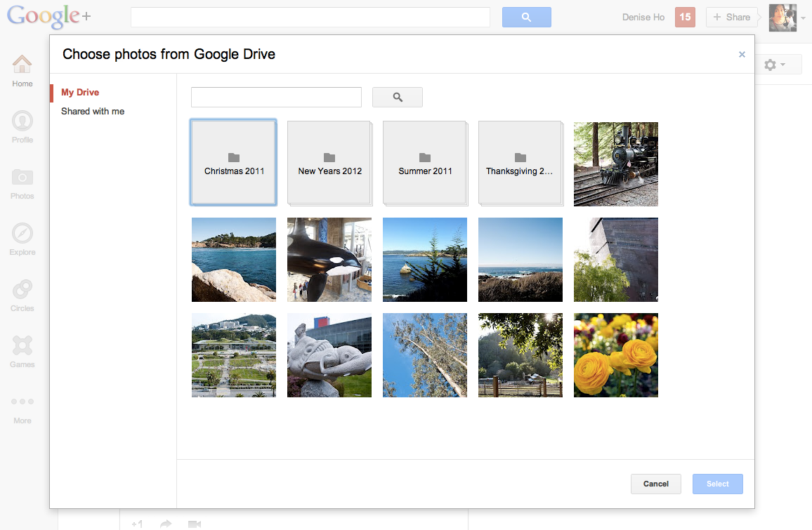Viewport: 812px width, 530px height.
Task: Go to Photos via camera icon
Action: (x=22, y=177)
